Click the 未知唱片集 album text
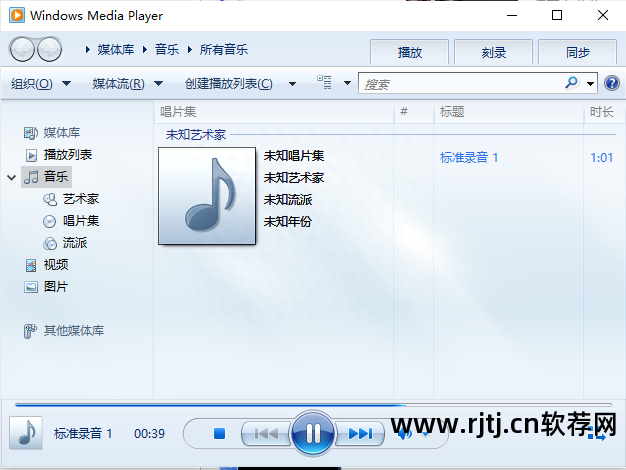The height and width of the screenshot is (470, 626). coord(293,155)
